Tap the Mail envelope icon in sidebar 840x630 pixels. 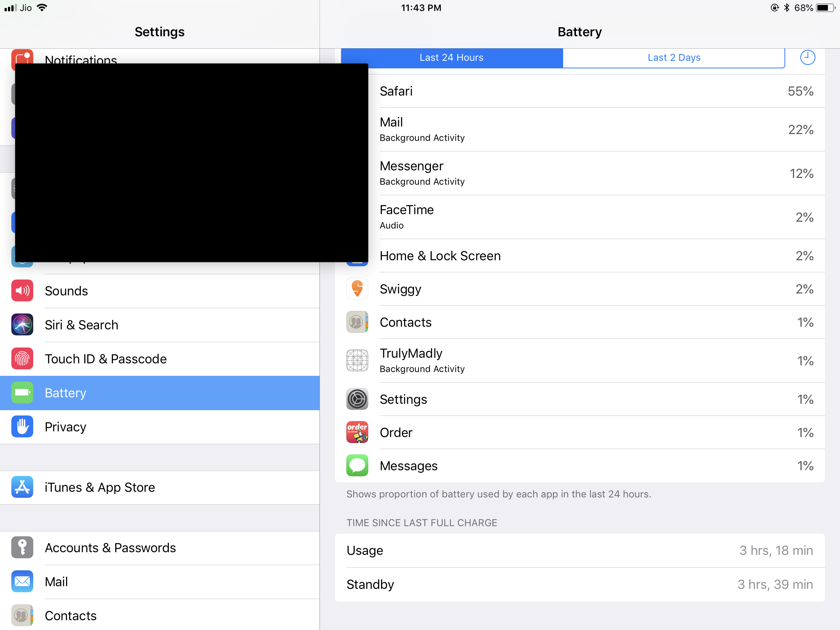(x=22, y=581)
